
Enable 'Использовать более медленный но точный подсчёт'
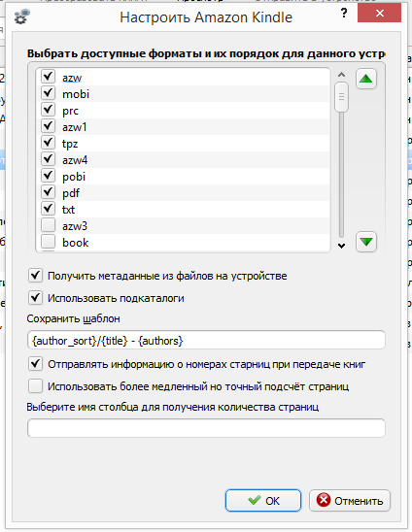35,386
